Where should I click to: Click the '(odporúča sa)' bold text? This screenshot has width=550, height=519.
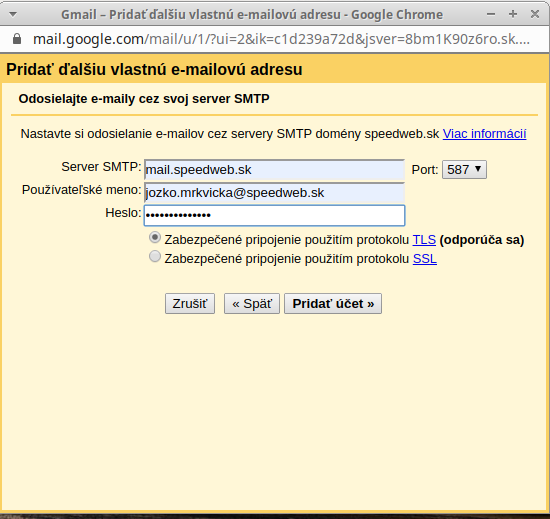click(482, 240)
